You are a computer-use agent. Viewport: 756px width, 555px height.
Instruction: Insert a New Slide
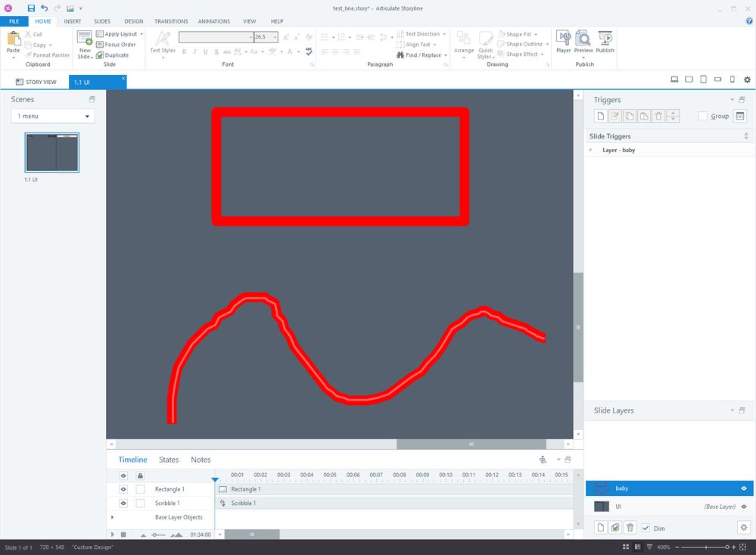(x=85, y=45)
